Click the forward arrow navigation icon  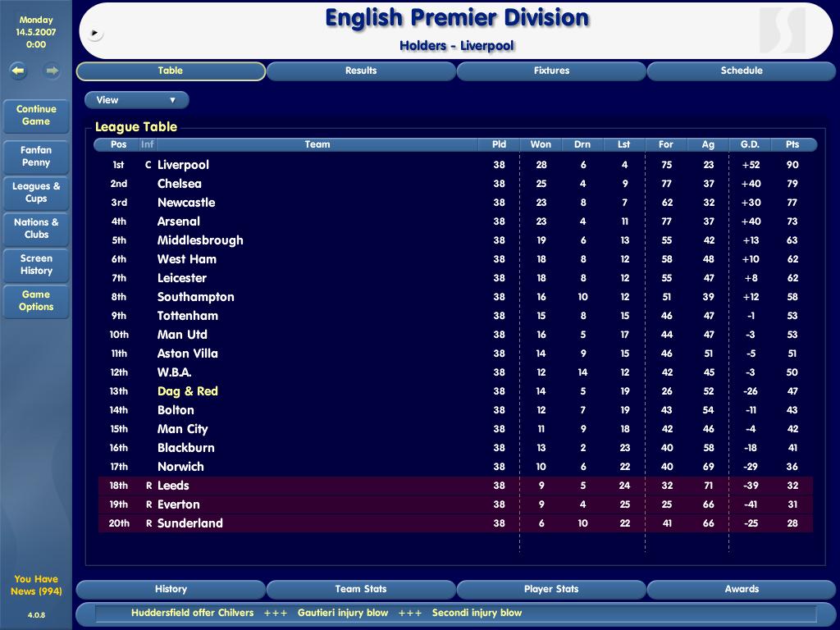(x=52, y=71)
